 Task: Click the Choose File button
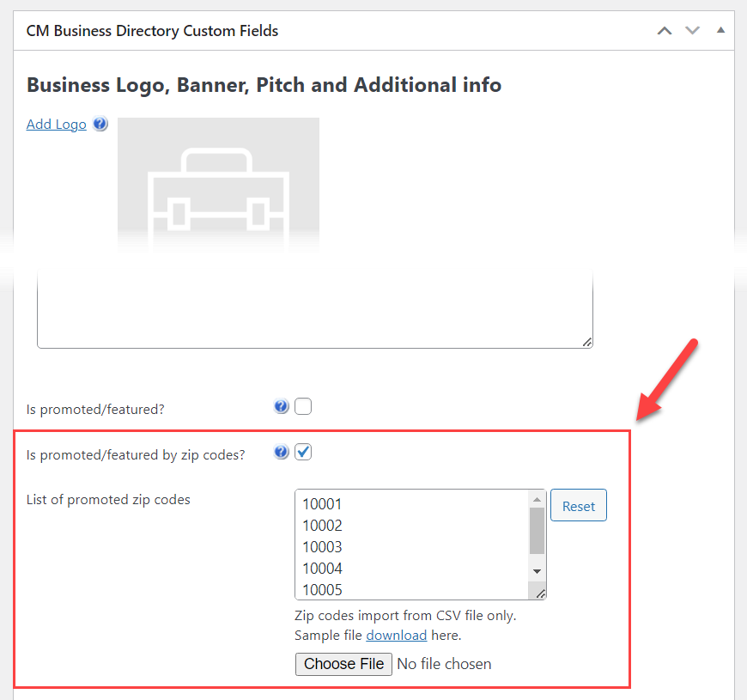(x=343, y=664)
